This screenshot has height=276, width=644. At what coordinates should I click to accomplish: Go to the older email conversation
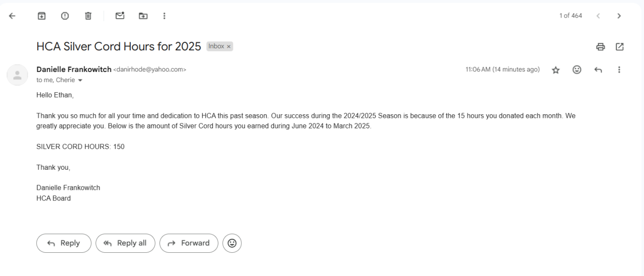tap(619, 16)
